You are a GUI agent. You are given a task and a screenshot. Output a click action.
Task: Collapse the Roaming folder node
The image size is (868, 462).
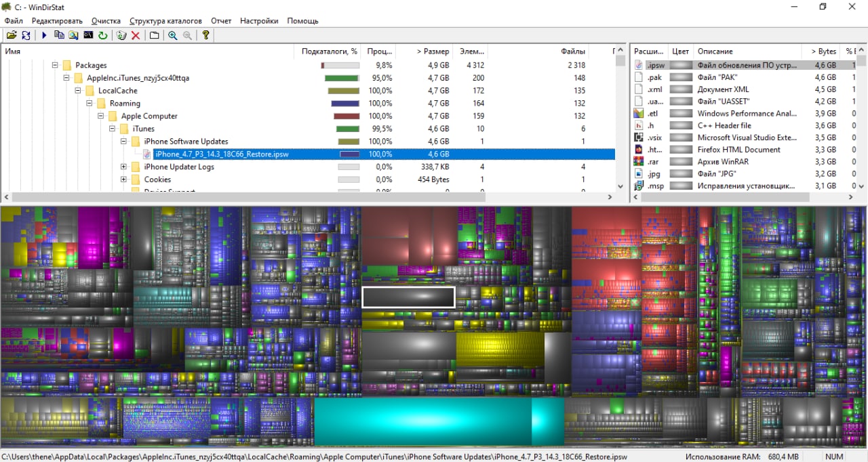pos(90,104)
